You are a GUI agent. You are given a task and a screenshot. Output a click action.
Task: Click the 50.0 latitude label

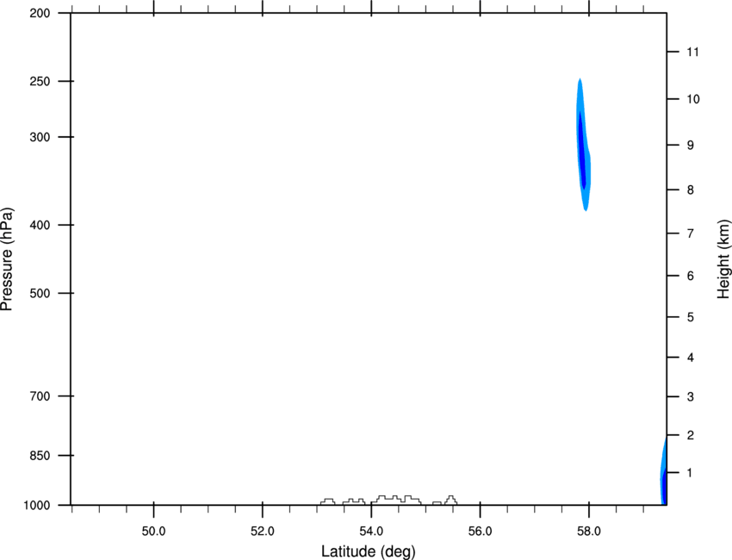click(153, 532)
